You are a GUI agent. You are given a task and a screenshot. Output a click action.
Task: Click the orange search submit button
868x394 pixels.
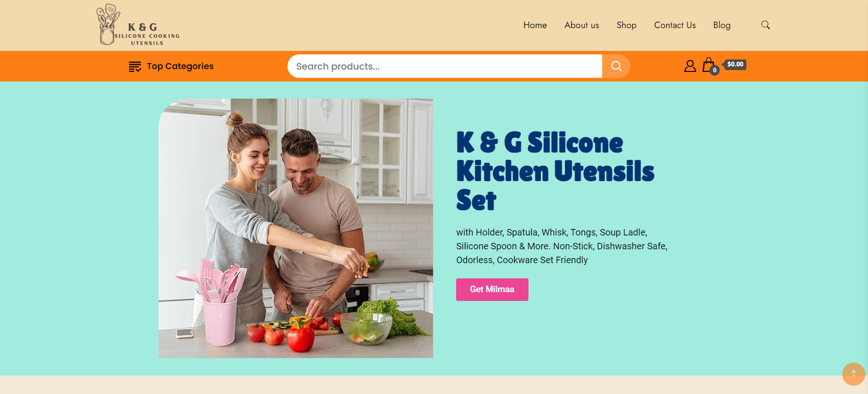[616, 66]
